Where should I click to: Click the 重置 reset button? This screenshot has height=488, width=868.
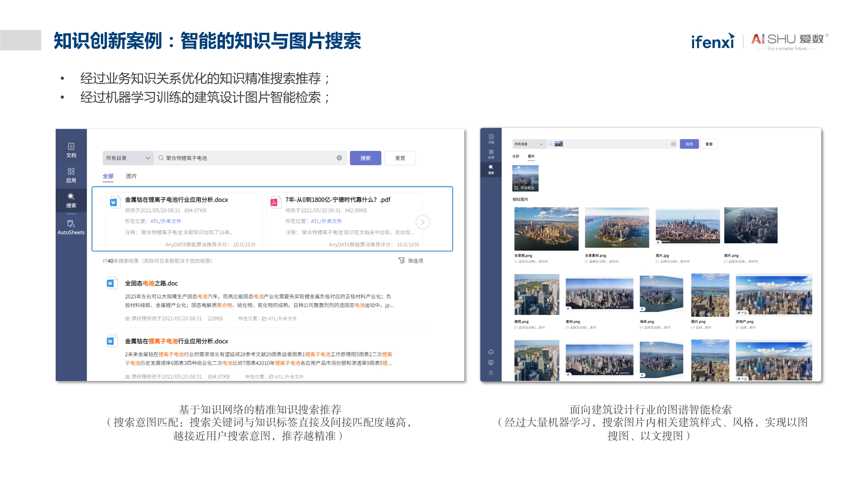click(400, 158)
